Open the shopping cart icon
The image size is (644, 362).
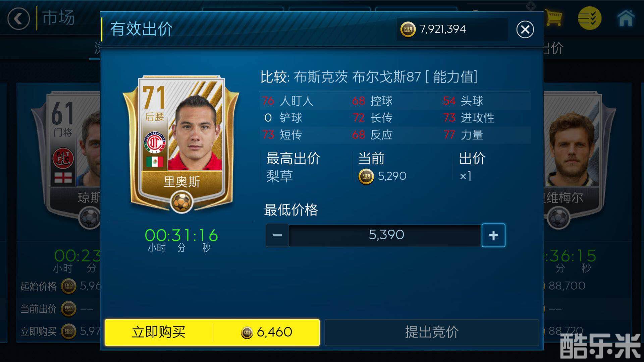click(x=553, y=17)
